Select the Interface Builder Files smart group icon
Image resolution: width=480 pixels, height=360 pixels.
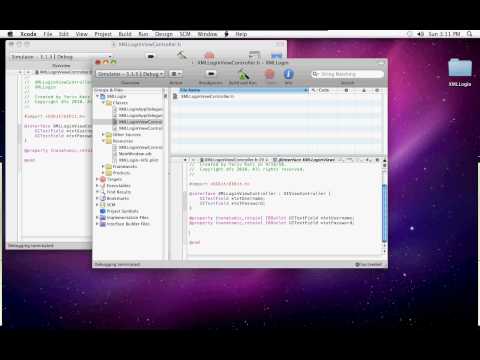tap(103, 224)
